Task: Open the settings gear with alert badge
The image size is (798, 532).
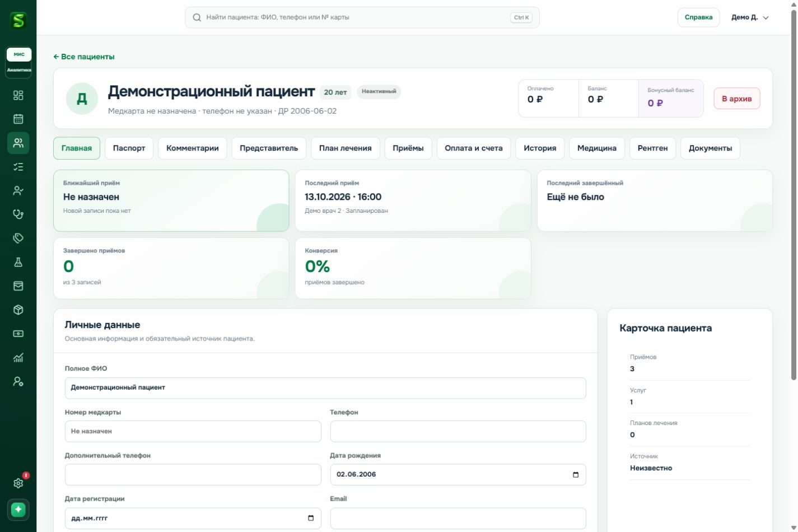Action: point(18,483)
